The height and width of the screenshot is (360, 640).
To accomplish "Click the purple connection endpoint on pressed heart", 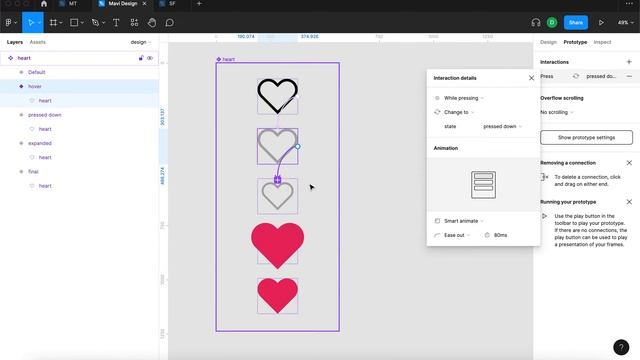I will (x=278, y=179).
